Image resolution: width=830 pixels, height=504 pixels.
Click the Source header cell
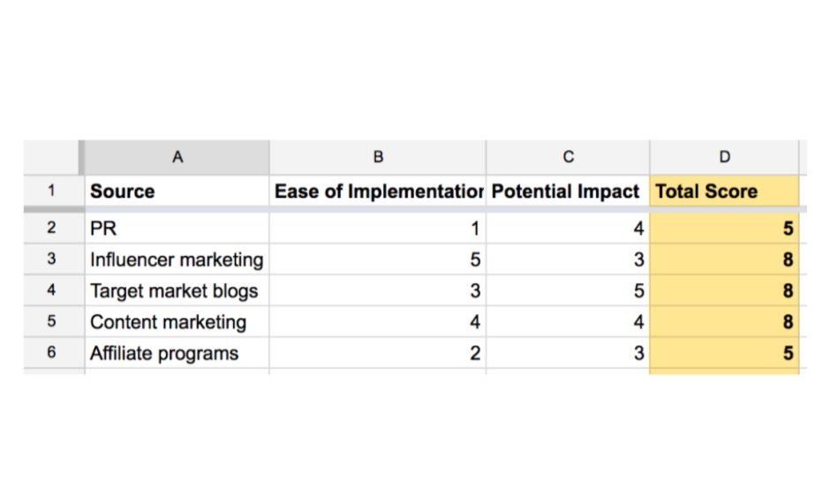point(177,192)
